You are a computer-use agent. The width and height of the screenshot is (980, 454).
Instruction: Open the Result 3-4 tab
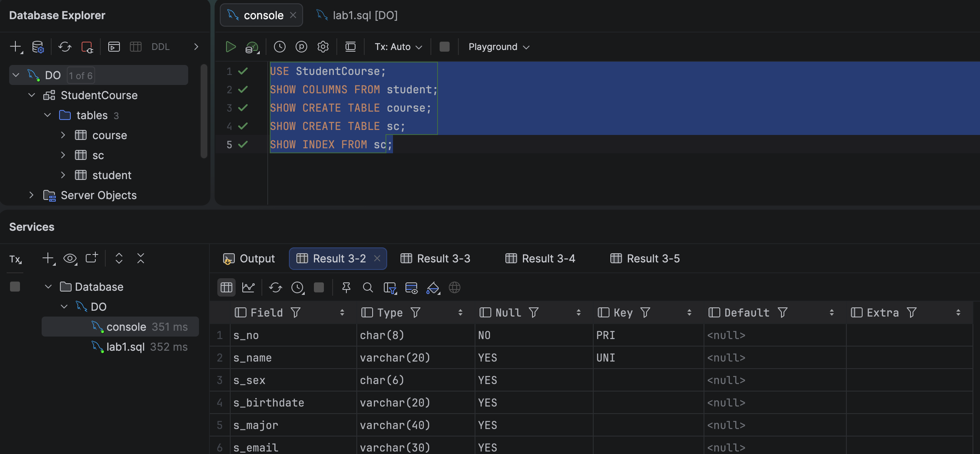pyautogui.click(x=540, y=259)
